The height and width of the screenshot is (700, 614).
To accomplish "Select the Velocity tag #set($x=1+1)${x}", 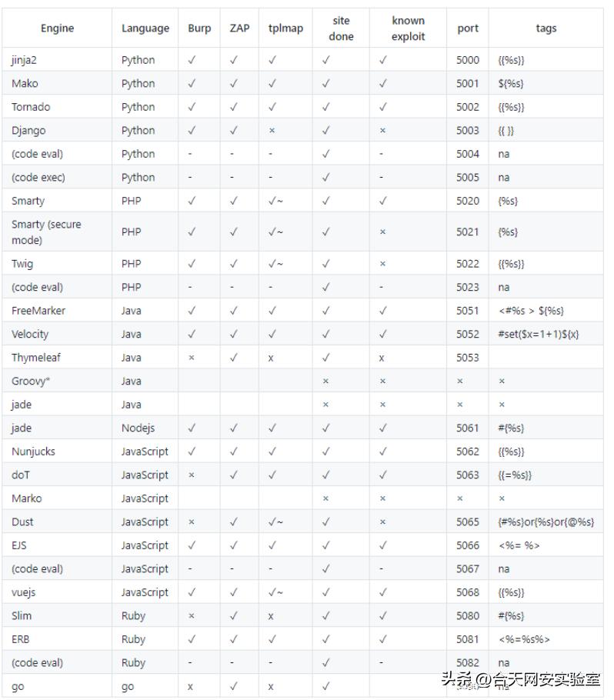I will (538, 335).
